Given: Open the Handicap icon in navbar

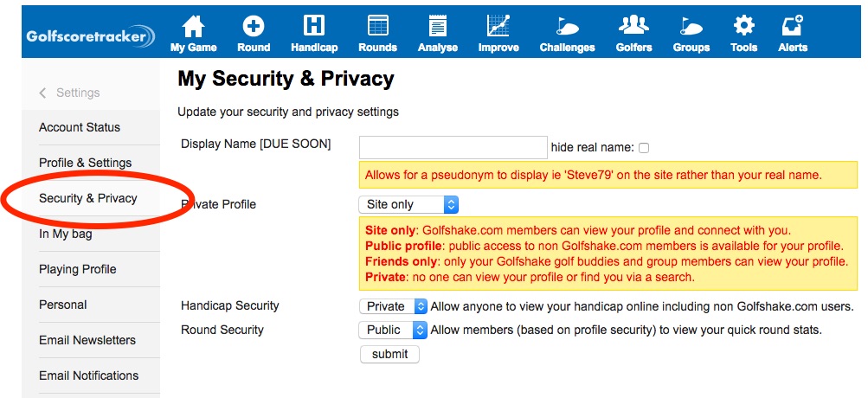Looking at the screenshot, I should tap(314, 26).
